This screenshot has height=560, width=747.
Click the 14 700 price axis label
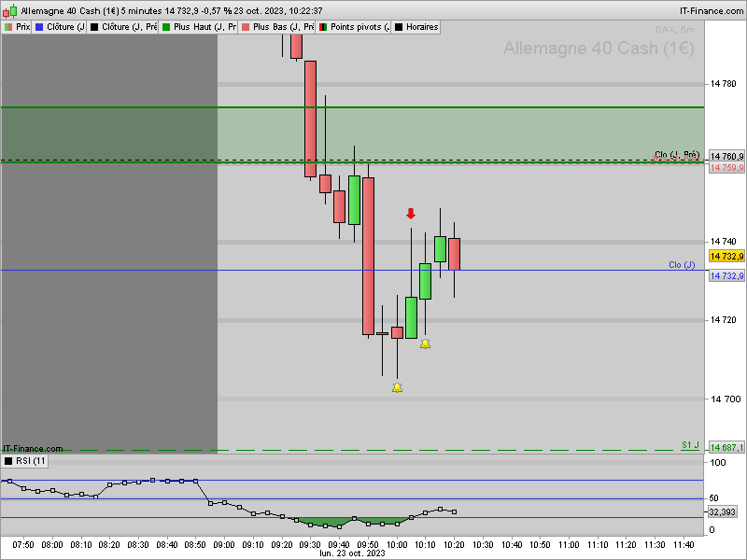(x=726, y=399)
